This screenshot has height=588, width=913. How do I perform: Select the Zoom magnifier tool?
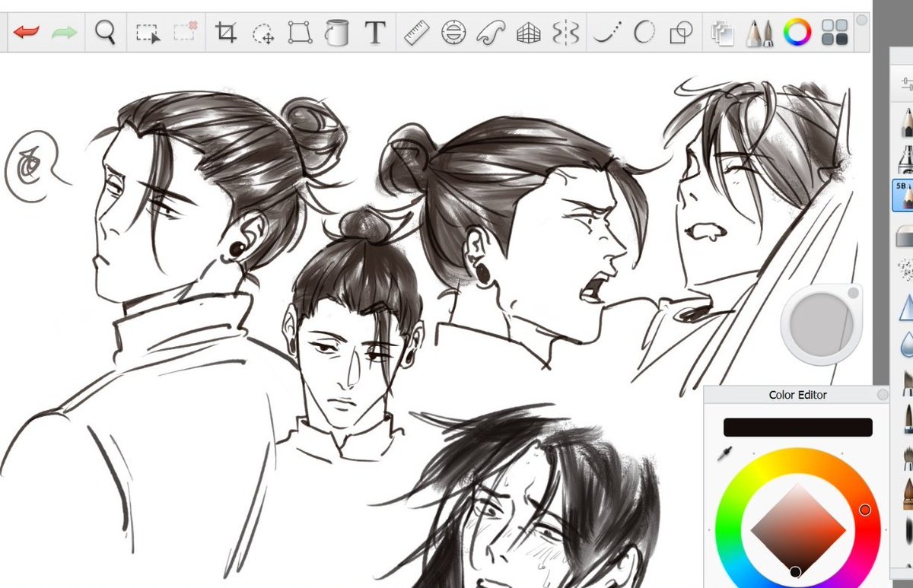tap(105, 32)
